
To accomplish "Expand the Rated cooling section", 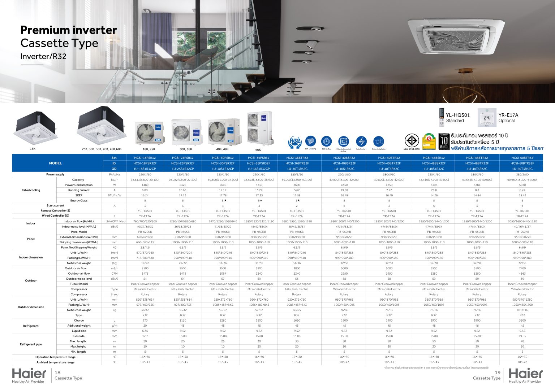I will [x=32, y=190].
